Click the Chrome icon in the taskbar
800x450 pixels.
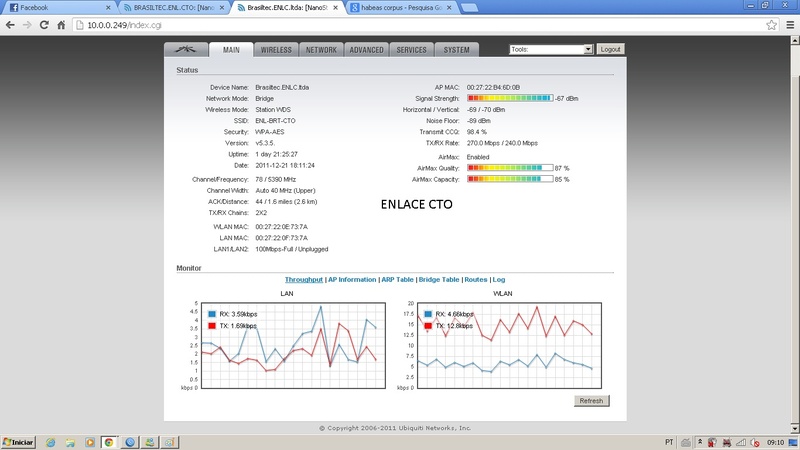coord(110,441)
